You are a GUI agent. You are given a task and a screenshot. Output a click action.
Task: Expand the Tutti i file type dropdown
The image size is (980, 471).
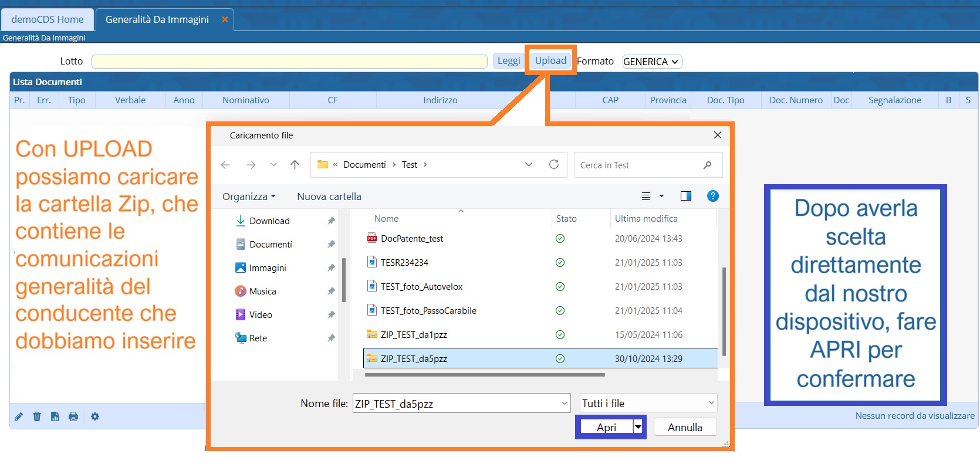648,403
